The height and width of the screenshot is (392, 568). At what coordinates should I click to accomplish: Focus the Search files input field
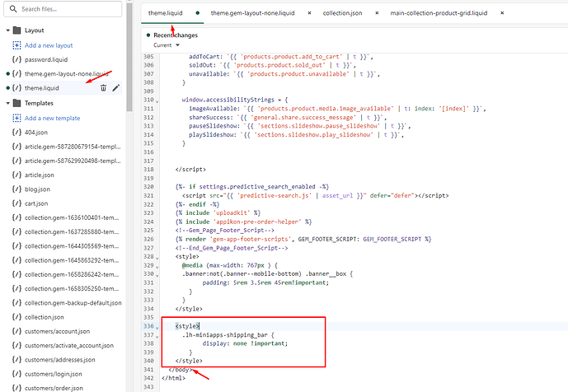tap(63, 9)
